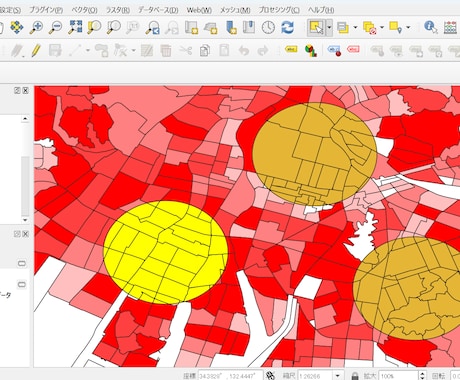Close the upper left dock panel
This screenshot has width=460, height=380.
point(25,90)
